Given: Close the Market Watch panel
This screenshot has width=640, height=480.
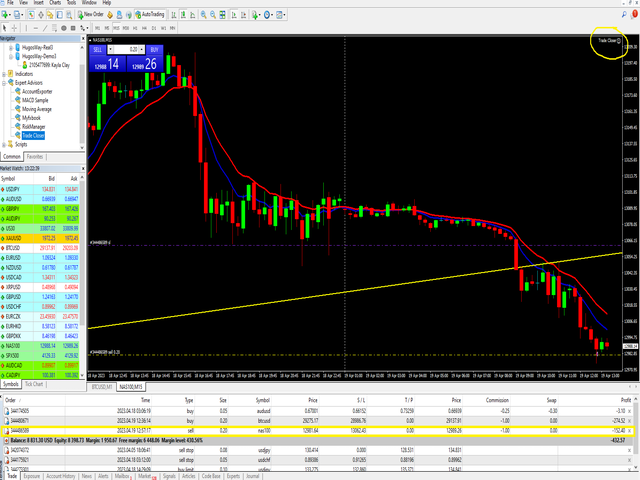Looking at the screenshot, I should click(x=83, y=168).
